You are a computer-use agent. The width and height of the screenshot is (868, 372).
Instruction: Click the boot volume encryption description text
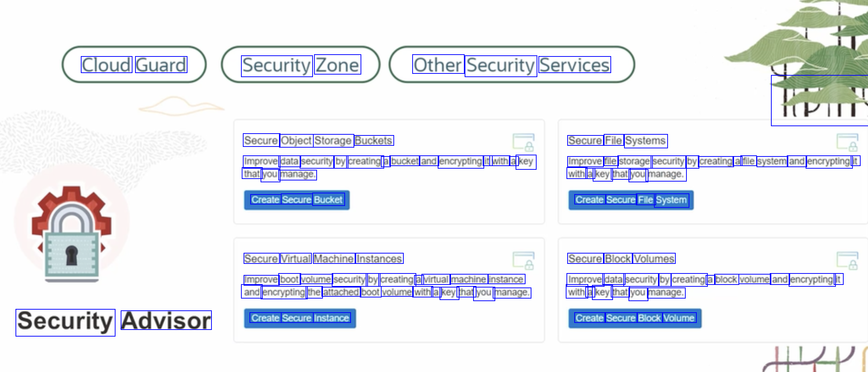point(386,286)
